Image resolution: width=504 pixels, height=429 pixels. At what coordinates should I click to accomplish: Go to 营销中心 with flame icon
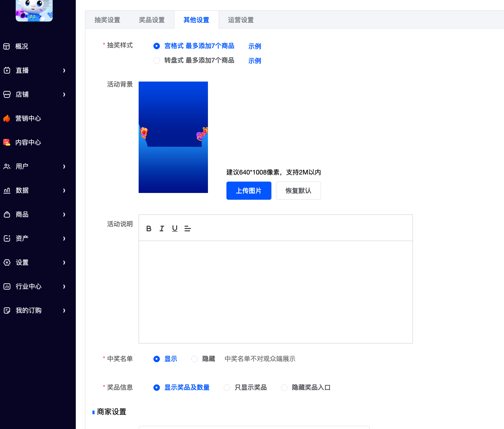tap(28, 118)
